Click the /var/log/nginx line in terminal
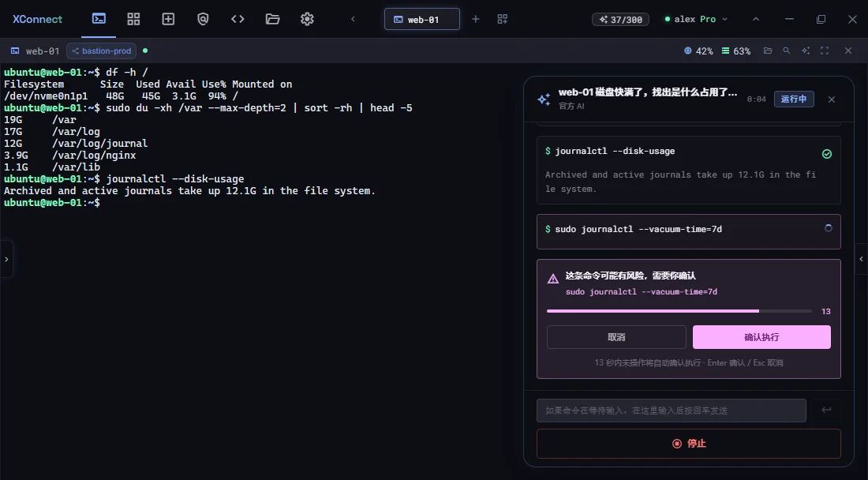868x480 pixels. pos(69,155)
